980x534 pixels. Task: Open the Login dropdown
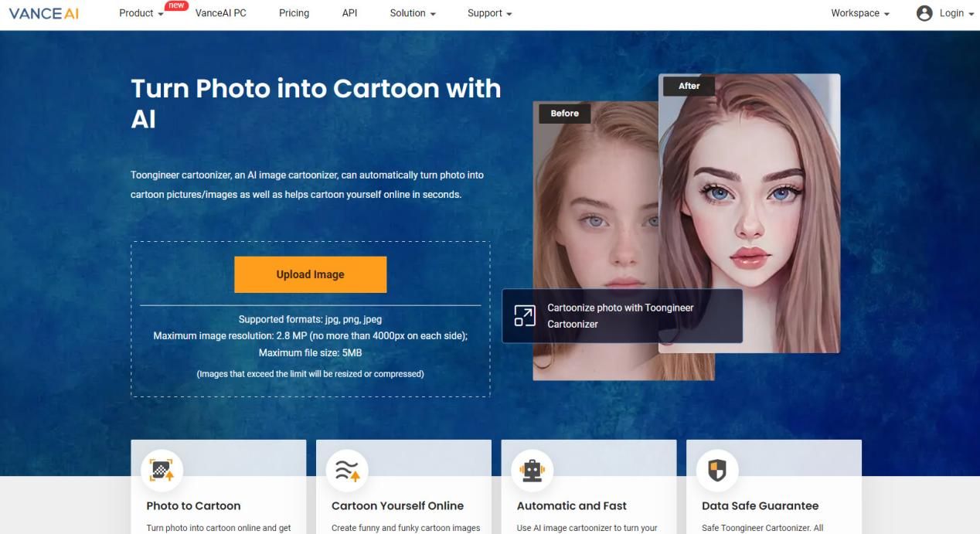pyautogui.click(x=957, y=13)
